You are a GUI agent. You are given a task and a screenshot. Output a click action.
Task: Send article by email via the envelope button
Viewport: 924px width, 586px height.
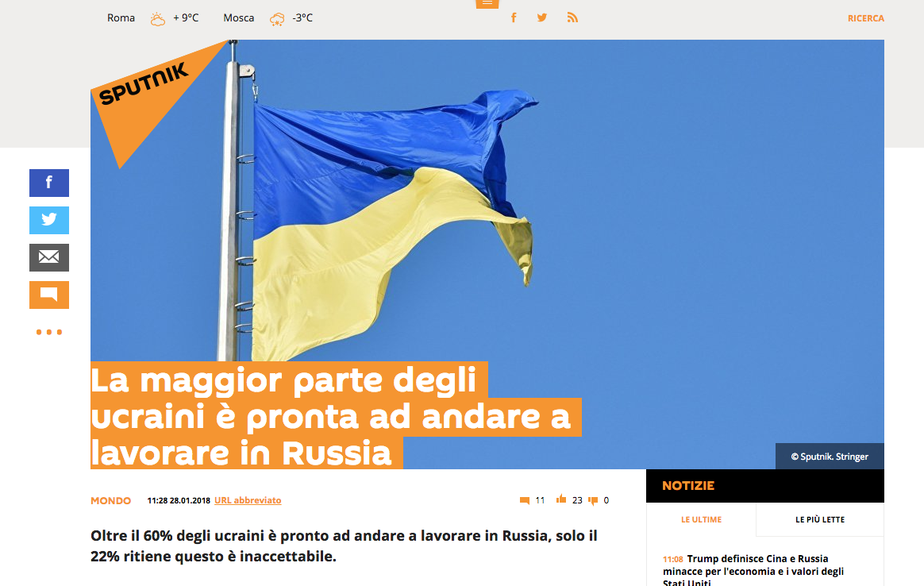49,257
